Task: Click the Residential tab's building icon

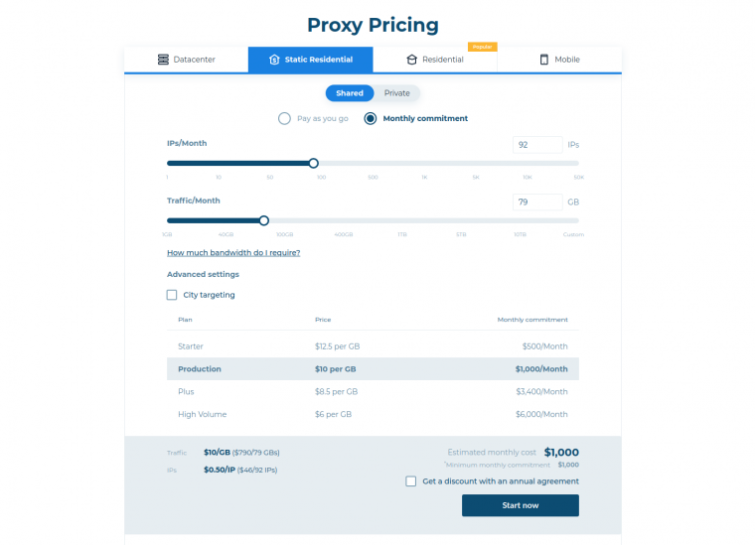Action: [412, 59]
